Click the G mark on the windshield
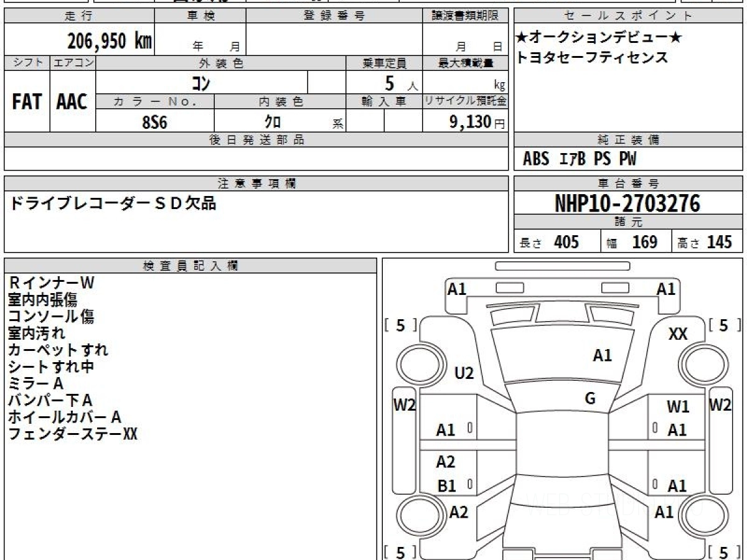The image size is (747, 560). point(590,398)
